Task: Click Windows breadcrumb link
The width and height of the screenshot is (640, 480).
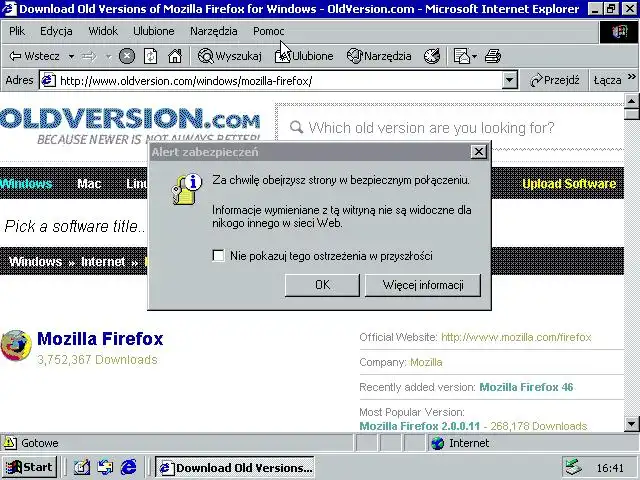Action: pyautogui.click(x=36, y=262)
